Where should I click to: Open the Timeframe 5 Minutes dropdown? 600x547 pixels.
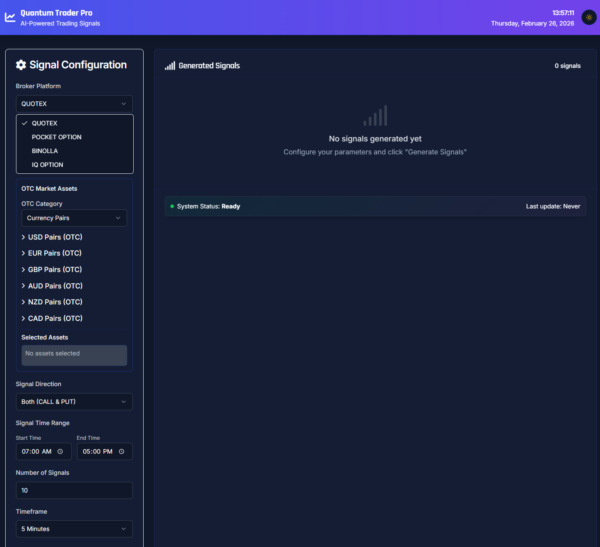74,529
